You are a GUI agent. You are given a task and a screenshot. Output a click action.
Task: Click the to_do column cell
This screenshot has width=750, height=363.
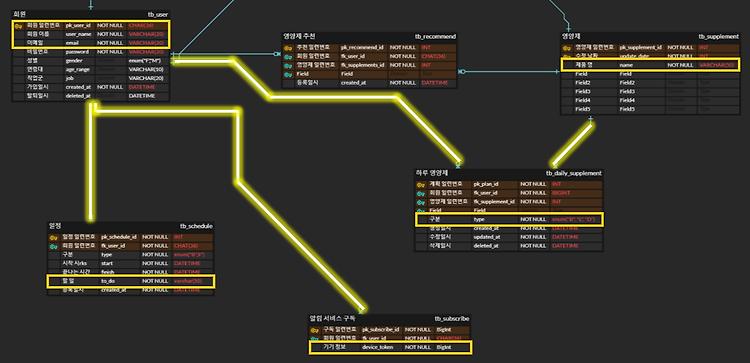pos(120,282)
